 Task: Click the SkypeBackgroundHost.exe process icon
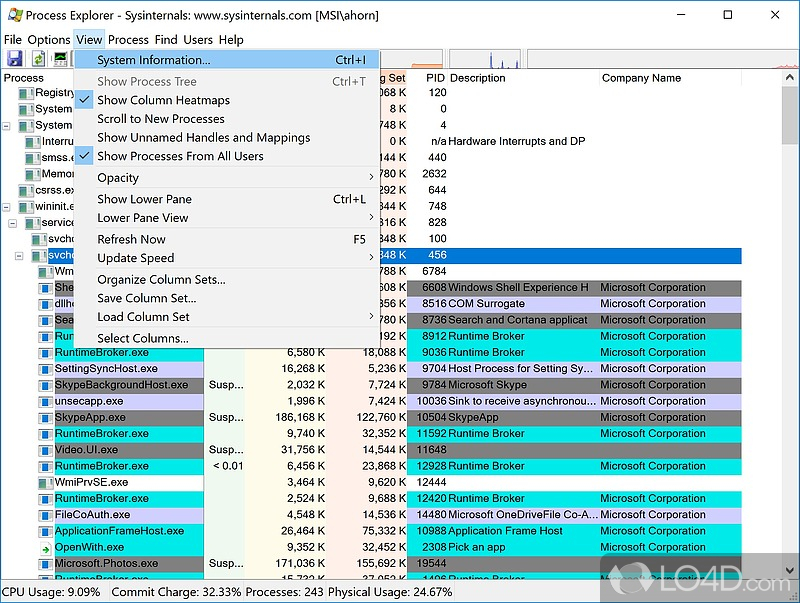[46, 386]
